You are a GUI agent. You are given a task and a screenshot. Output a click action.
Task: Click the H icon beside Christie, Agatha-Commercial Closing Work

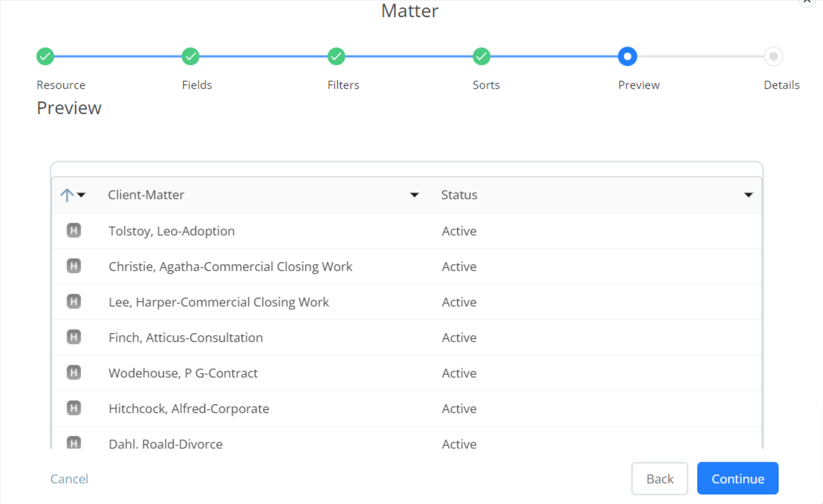(74, 266)
